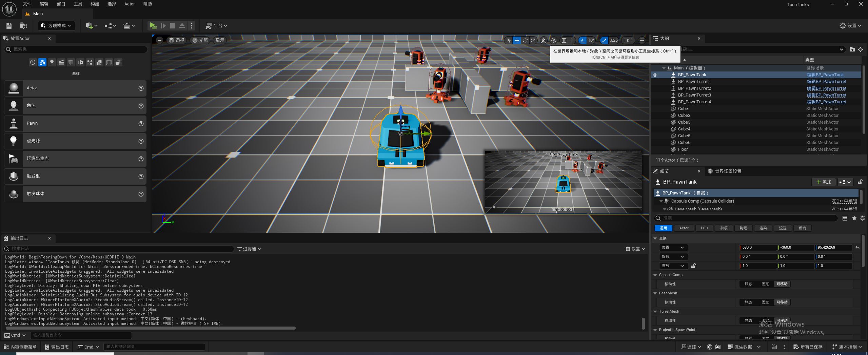The width and height of the screenshot is (868, 355).
Task: Select the All Classes stacked category icon
Action: 118,62
